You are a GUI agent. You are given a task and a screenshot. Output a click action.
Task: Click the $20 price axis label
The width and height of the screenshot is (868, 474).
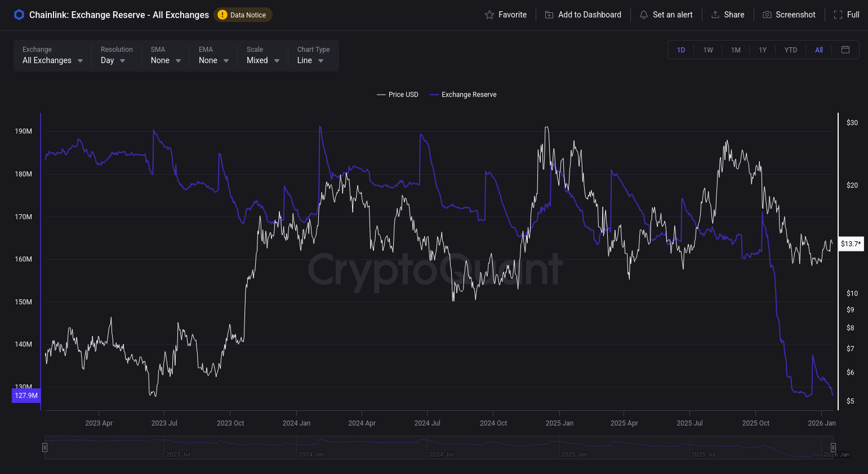tap(852, 185)
